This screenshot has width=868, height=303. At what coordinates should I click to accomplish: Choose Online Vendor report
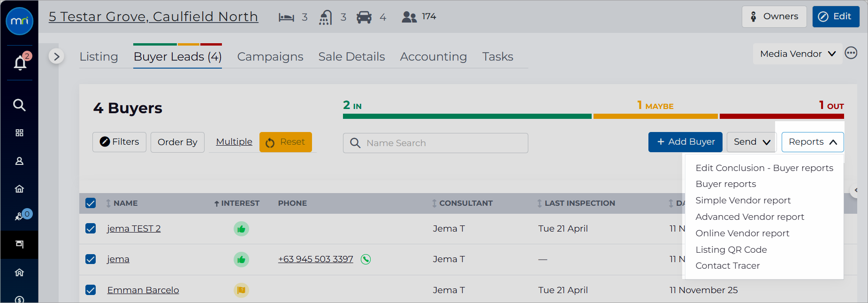[x=742, y=233]
